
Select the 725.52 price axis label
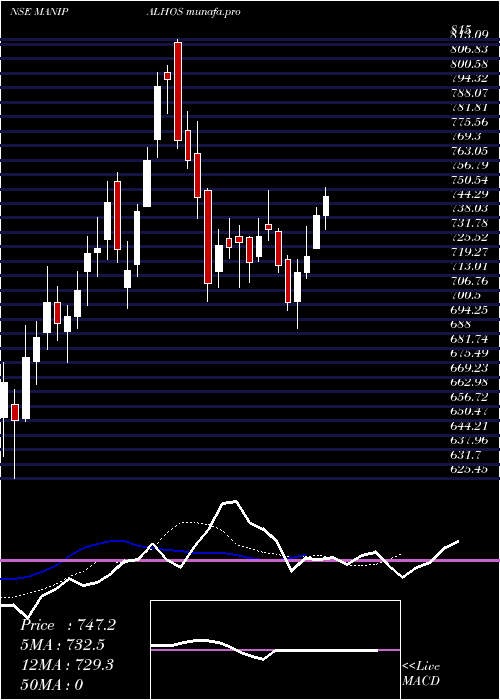469,238
